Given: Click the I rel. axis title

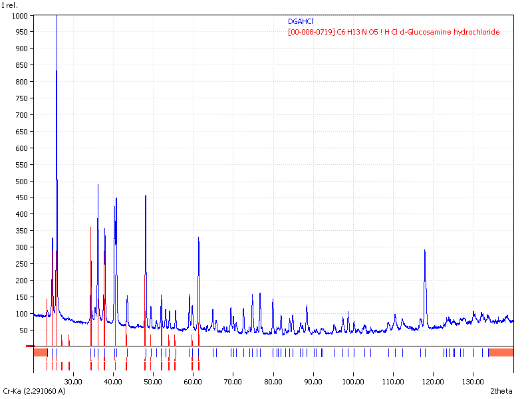Looking at the screenshot, I should click(x=11, y=5).
